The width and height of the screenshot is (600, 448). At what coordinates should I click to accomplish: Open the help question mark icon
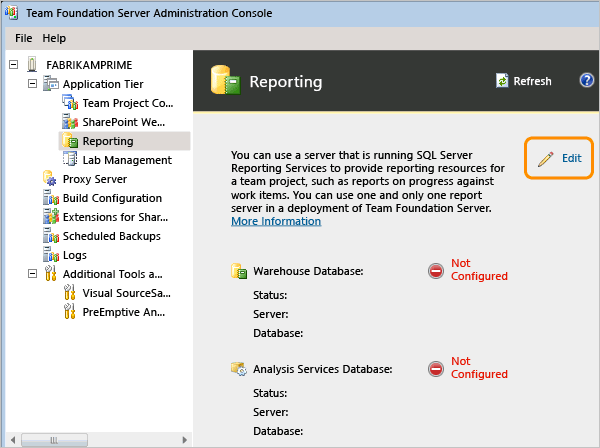[587, 81]
